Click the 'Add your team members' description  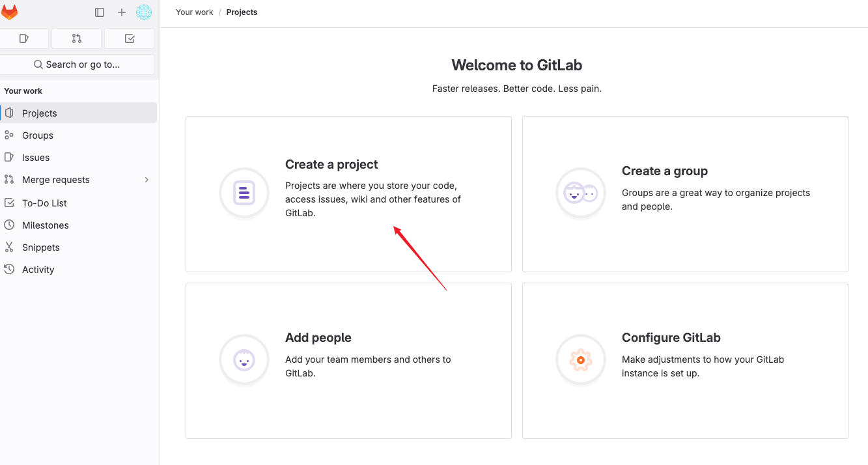click(x=368, y=367)
